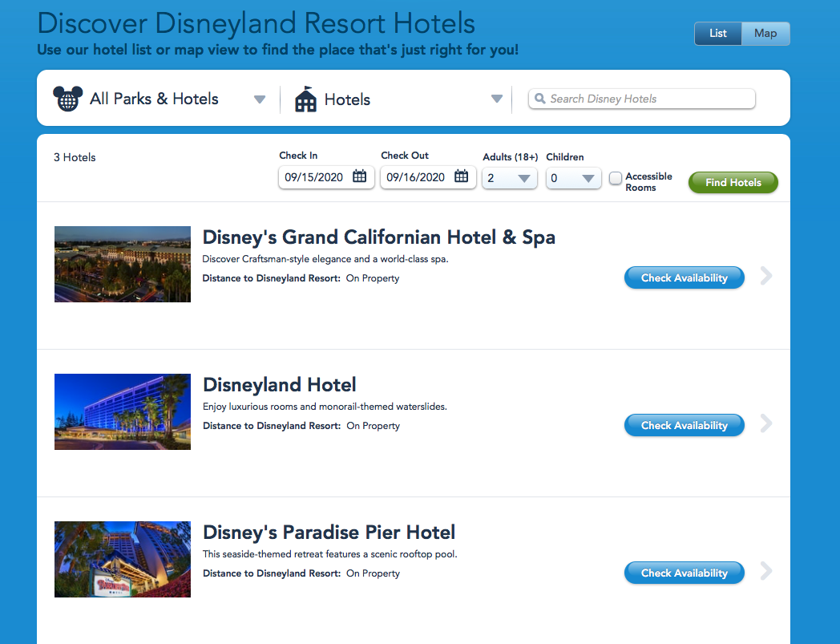The image size is (840, 644).
Task: Enable the Accessible Rooms checkbox
Action: 616,178
